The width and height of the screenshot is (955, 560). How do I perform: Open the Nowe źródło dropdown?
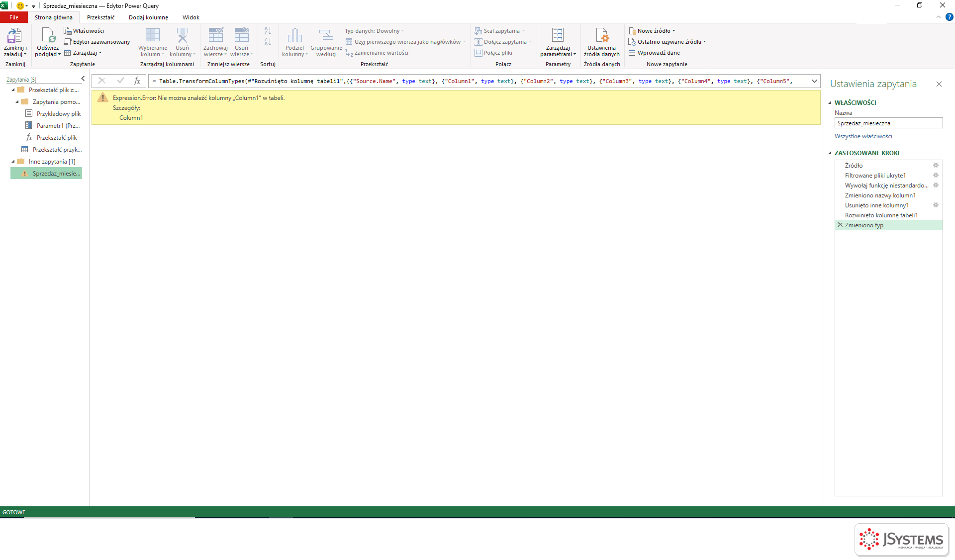652,31
